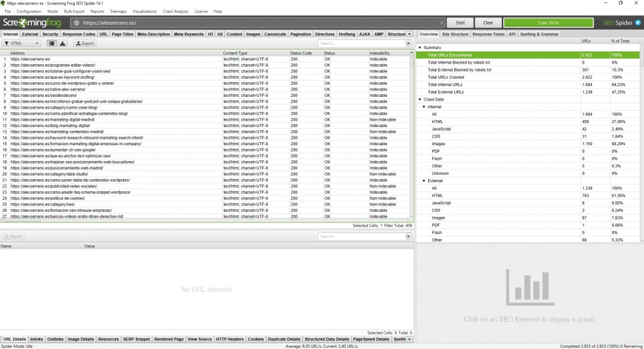Viewport: 644px width, 349px height.
Task: Open the Visualisations menu
Action: 145,11
